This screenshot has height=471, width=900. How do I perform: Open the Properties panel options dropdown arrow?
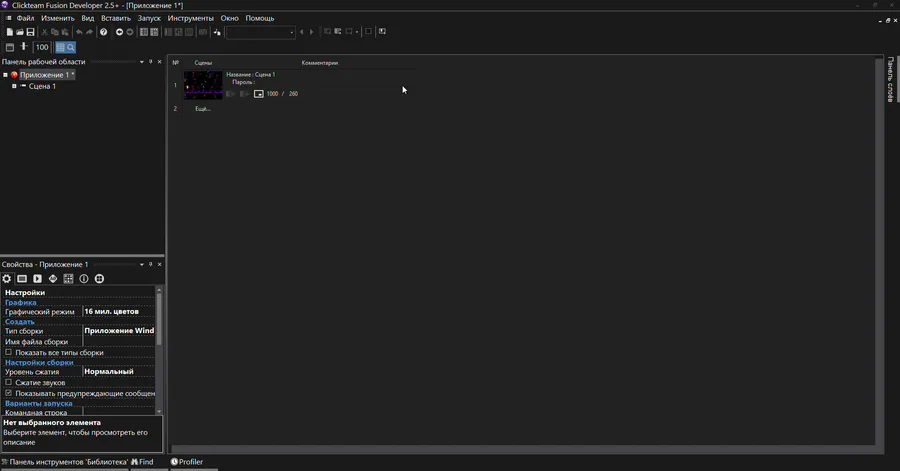[x=142, y=264]
